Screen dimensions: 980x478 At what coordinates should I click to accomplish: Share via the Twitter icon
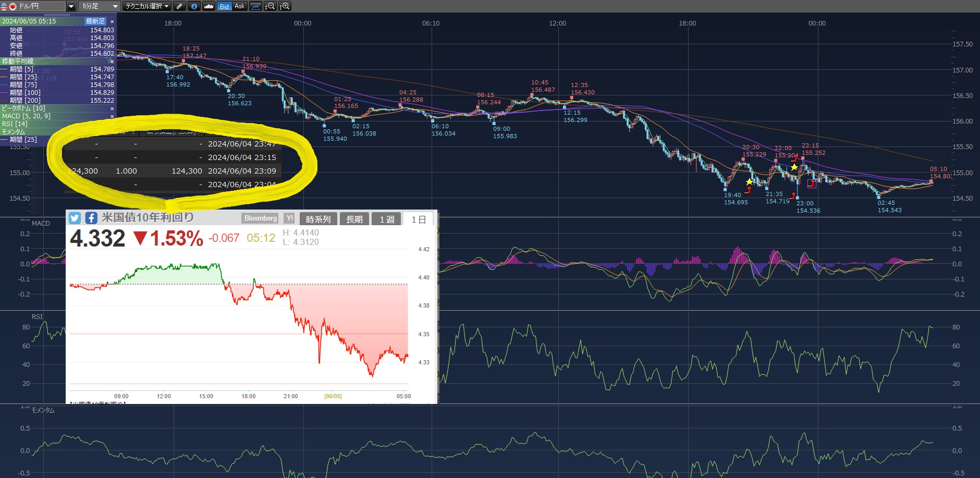pyautogui.click(x=75, y=218)
